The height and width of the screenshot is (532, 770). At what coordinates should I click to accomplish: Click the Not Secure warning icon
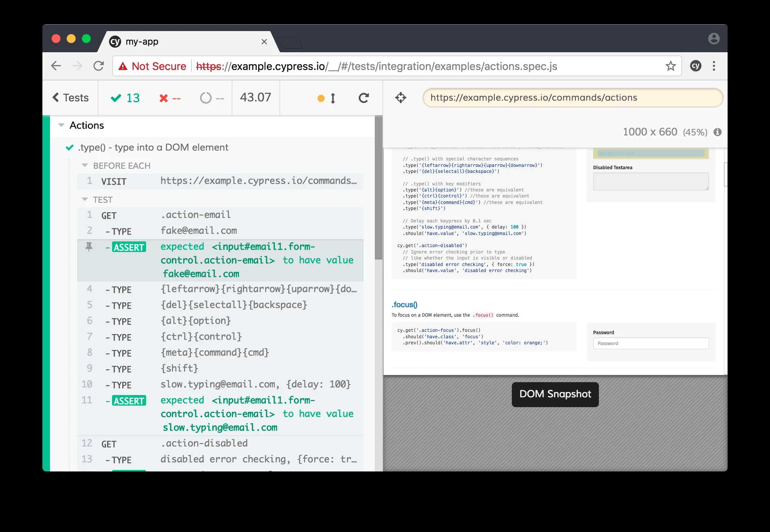tap(123, 66)
